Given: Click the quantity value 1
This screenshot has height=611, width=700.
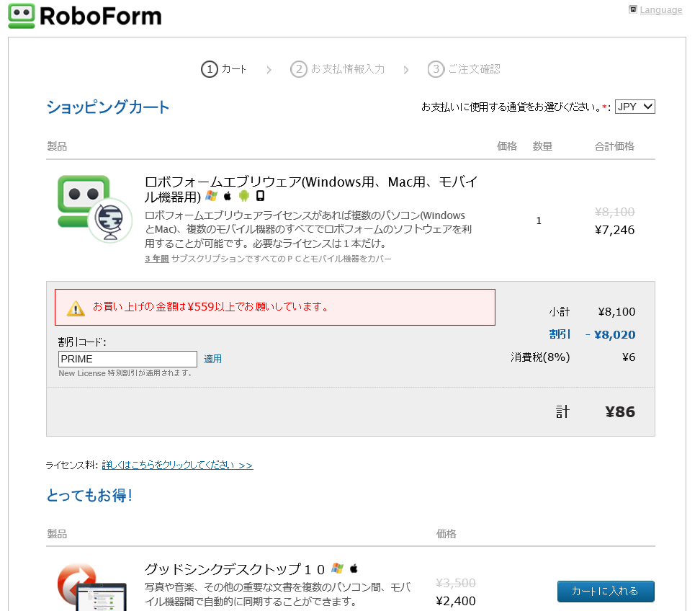Looking at the screenshot, I should pyautogui.click(x=539, y=220).
